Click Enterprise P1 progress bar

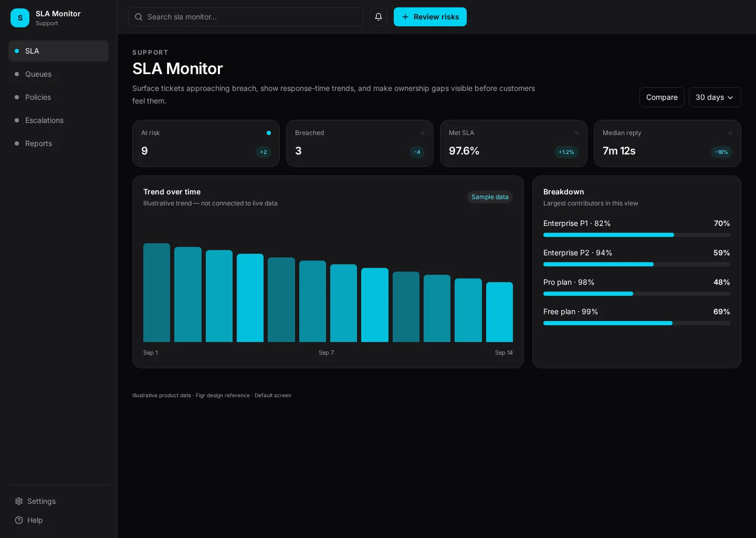point(636,235)
